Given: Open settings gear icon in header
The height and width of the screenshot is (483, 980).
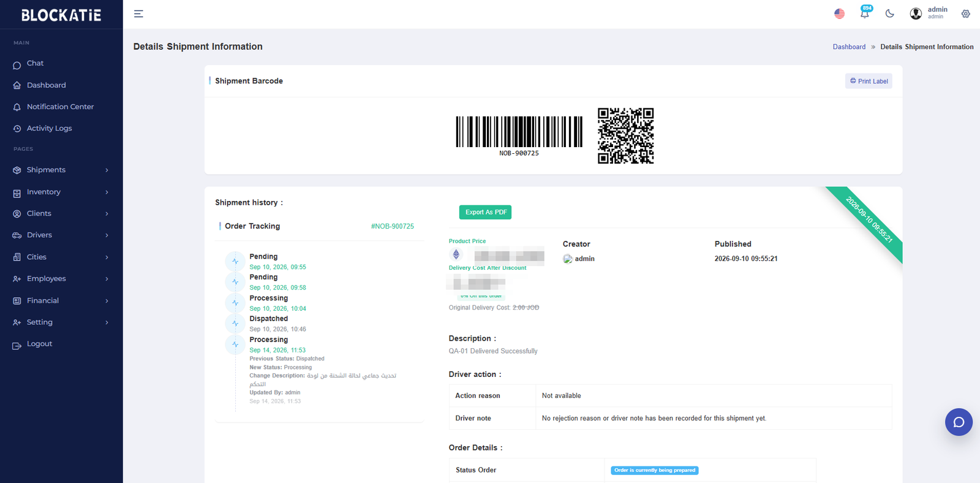Looking at the screenshot, I should [965, 13].
